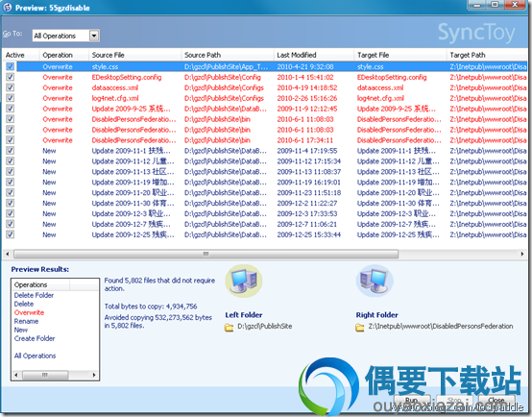Toggle Active checkbox for dataaccess.xml row
Viewport: 532px width, 417px height.
[x=11, y=87]
